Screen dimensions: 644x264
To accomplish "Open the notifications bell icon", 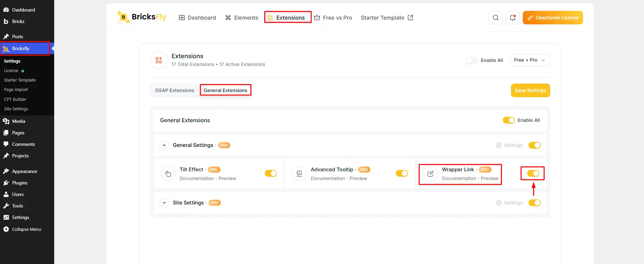I will click(512, 18).
